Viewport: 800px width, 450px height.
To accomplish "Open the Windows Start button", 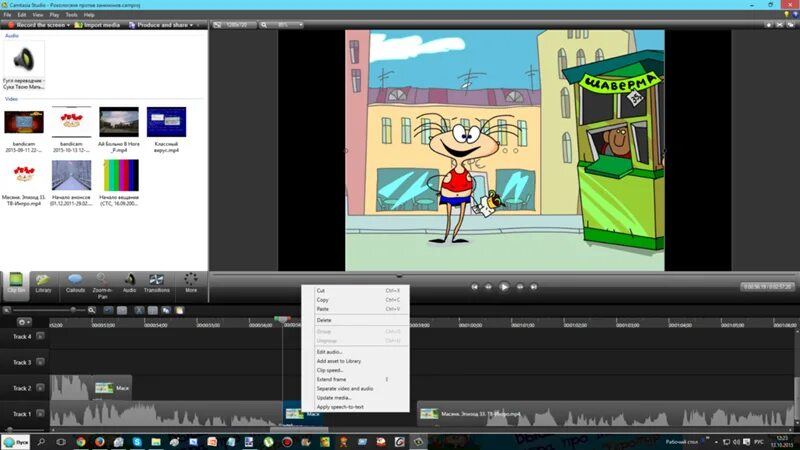I will coord(15,442).
